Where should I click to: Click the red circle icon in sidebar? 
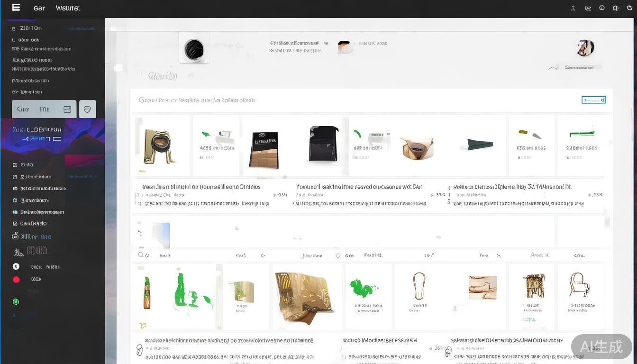tap(16, 280)
